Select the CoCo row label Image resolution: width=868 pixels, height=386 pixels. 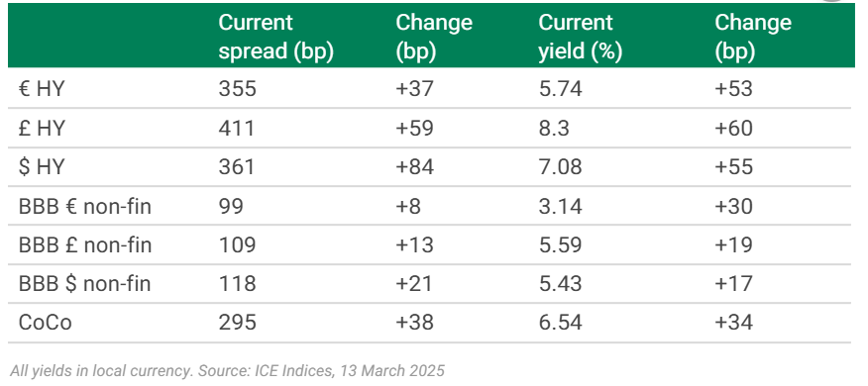(45, 322)
